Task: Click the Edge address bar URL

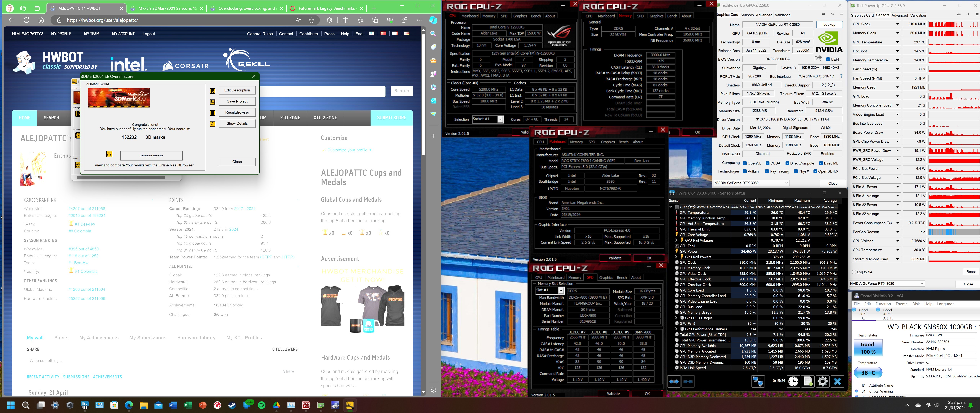Action: point(103,20)
